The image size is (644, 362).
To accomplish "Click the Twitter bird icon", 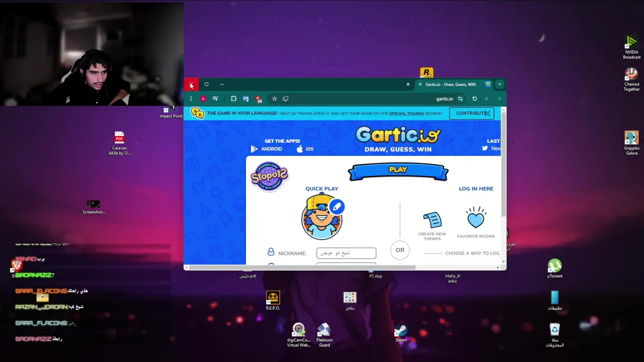I will coord(485,148).
